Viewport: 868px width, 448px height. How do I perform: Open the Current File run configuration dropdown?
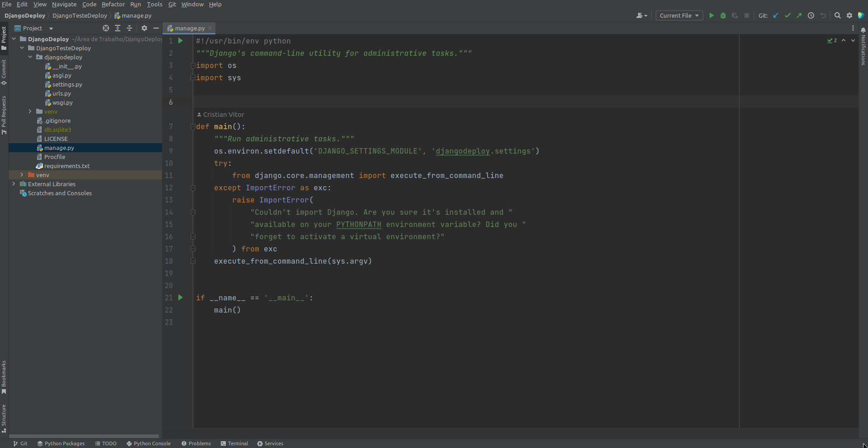tap(679, 15)
